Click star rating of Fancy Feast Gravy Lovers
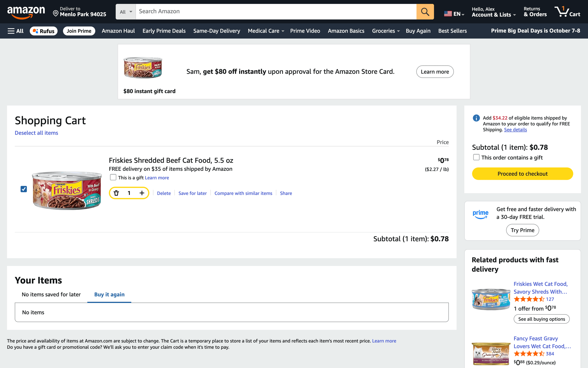 (x=529, y=354)
